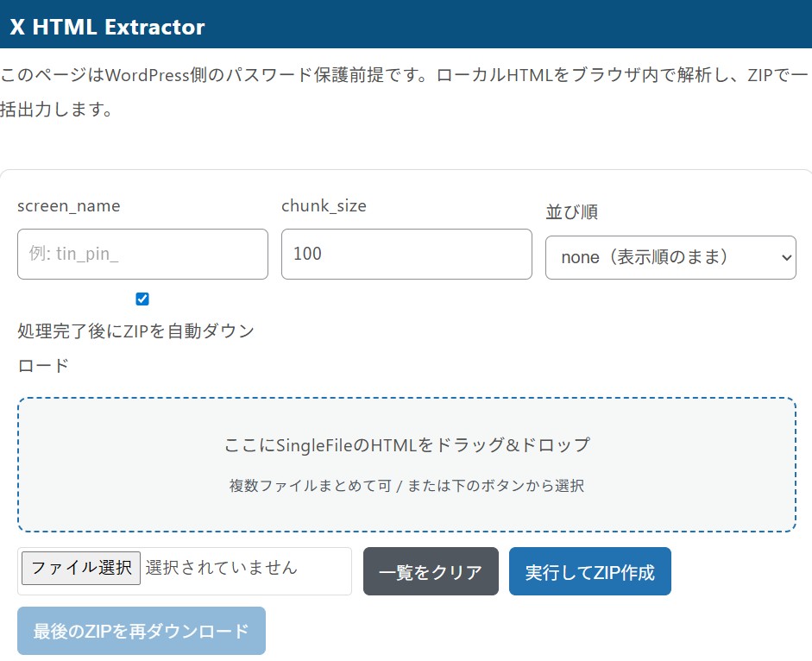Click the 一覧をクリア button
This screenshot has height=661, width=812.
pyautogui.click(x=431, y=572)
